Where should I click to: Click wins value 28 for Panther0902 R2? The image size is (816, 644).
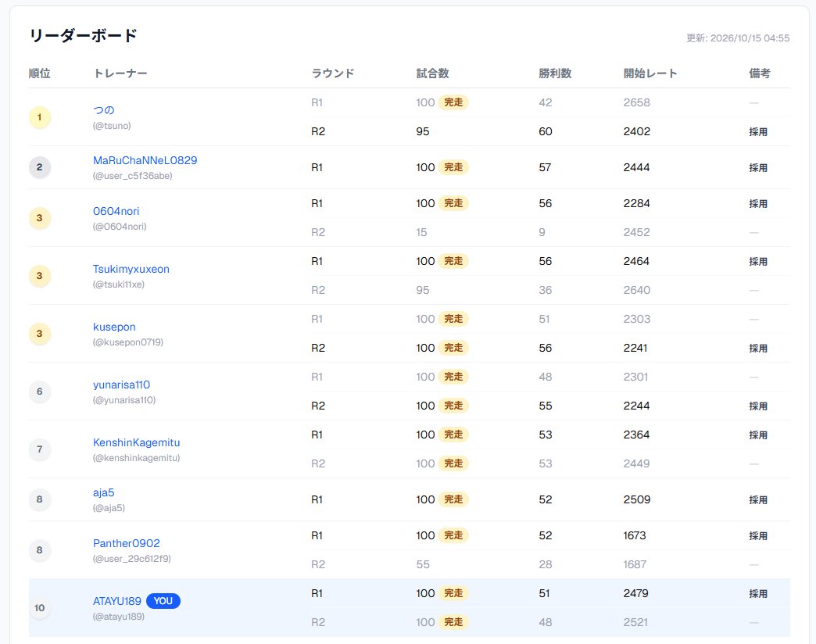click(546, 564)
